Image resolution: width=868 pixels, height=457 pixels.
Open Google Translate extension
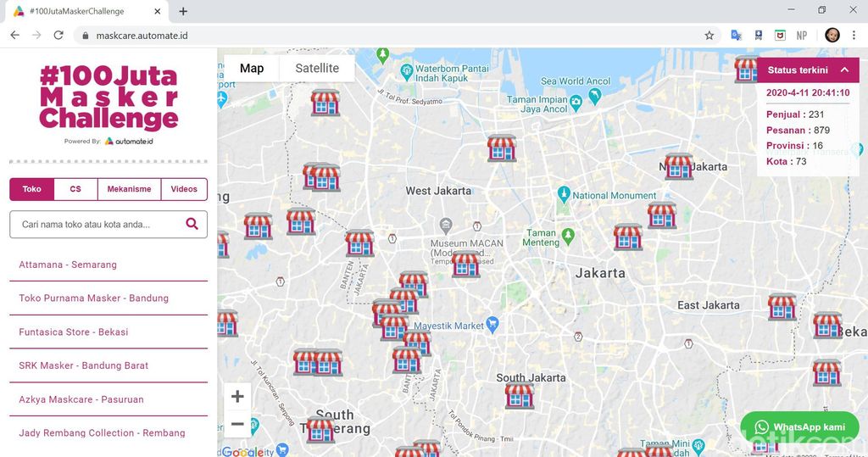[736, 36]
